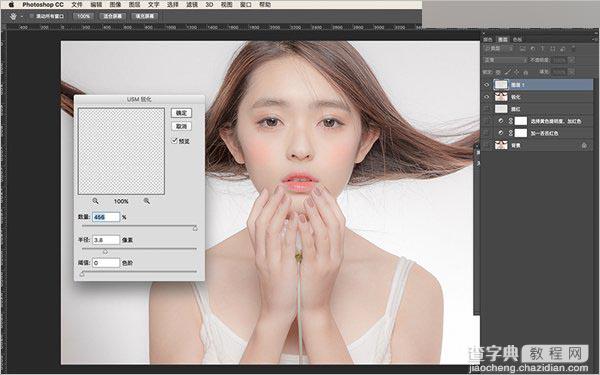600x375 pixels.
Task: Open the 编辑 (Edit) menu
Action: (96, 5)
